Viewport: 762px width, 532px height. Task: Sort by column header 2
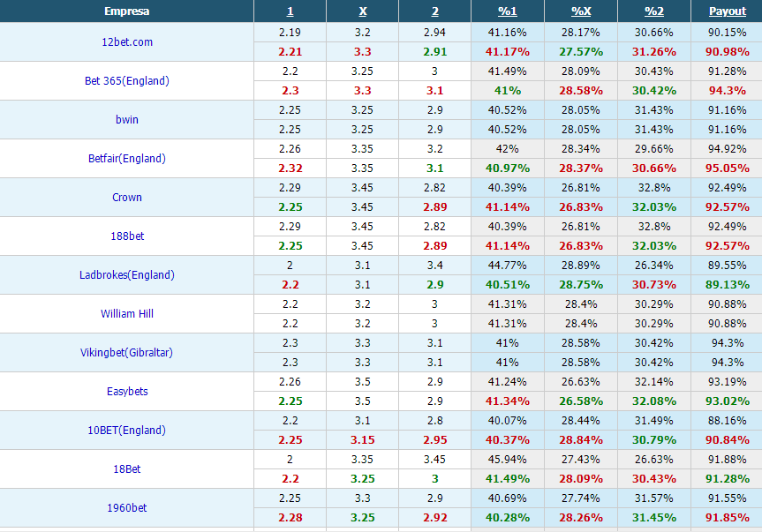[x=435, y=11]
